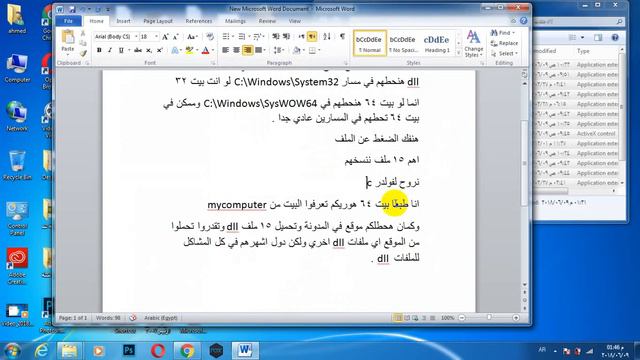Open the Borders dropdown
Image resolution: width=640 pixels, height=360 pixels.
point(319,50)
